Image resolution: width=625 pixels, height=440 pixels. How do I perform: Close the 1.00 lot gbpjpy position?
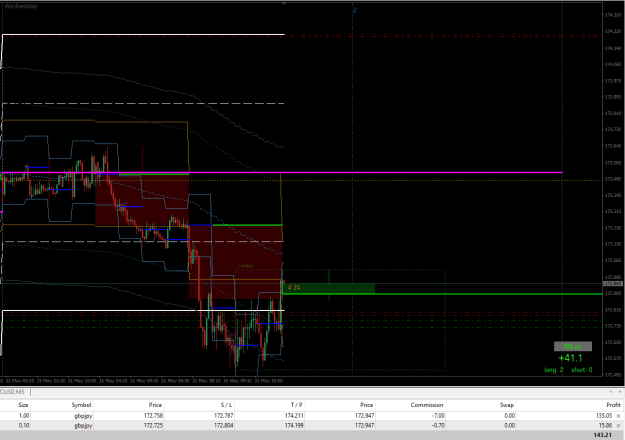618,416
